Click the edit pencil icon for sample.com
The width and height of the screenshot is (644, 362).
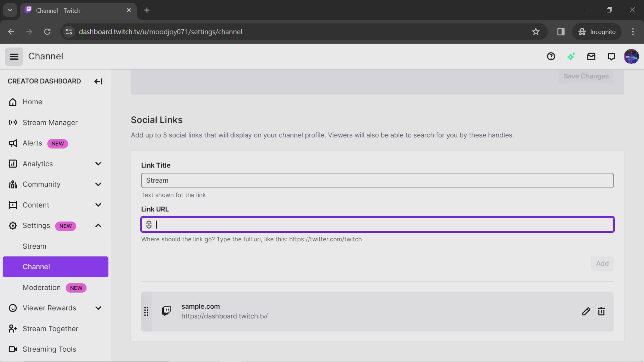pos(586,311)
